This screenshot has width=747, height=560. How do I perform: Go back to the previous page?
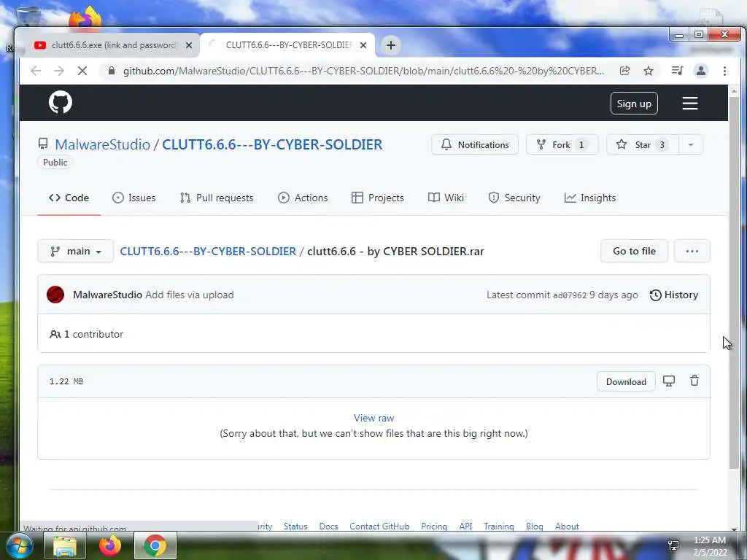click(x=36, y=71)
